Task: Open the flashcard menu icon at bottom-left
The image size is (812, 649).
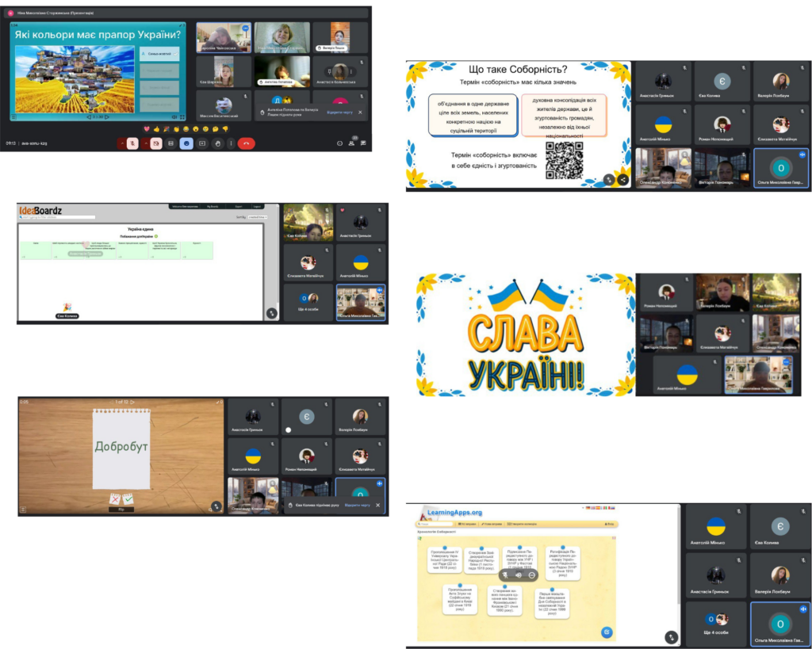Action: [23, 510]
